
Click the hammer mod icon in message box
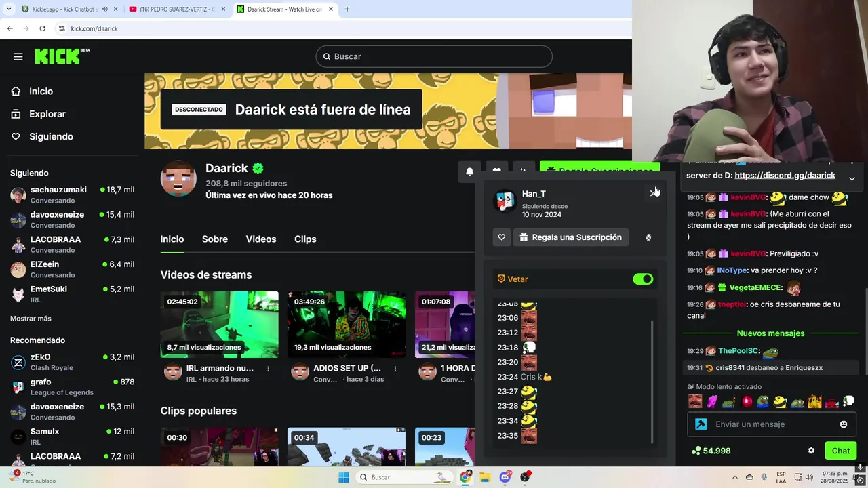(701, 424)
